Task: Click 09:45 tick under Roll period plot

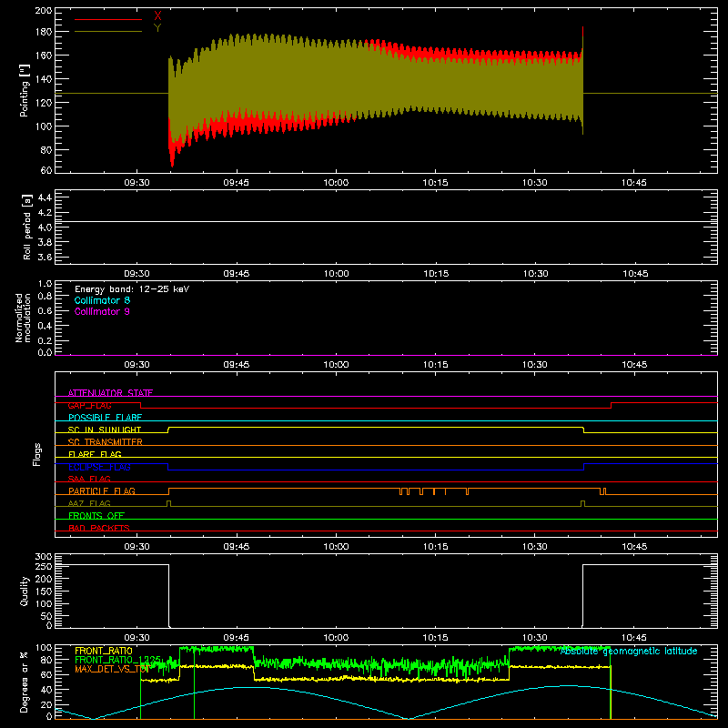Action: pyautogui.click(x=237, y=274)
